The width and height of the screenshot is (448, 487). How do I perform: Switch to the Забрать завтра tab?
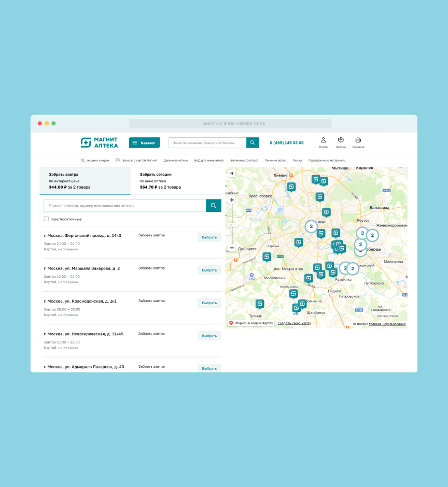coord(85,181)
